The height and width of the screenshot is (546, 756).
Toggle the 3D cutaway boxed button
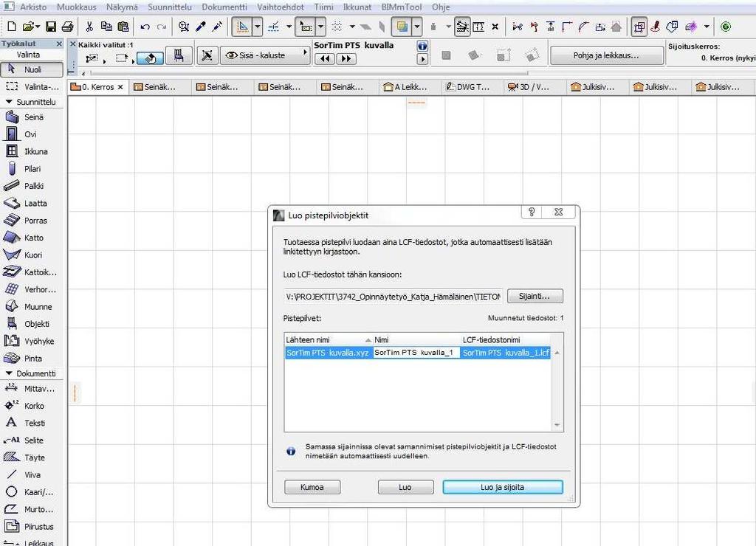[639, 27]
